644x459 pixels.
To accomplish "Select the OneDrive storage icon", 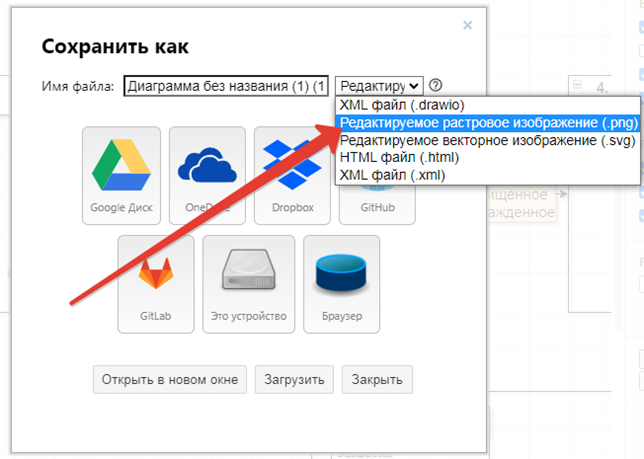I will (x=207, y=169).
